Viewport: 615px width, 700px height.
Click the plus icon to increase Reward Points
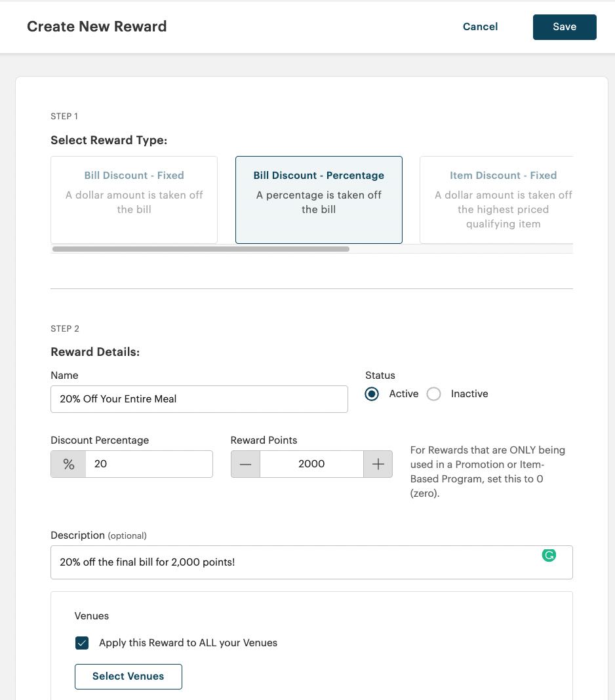point(378,463)
